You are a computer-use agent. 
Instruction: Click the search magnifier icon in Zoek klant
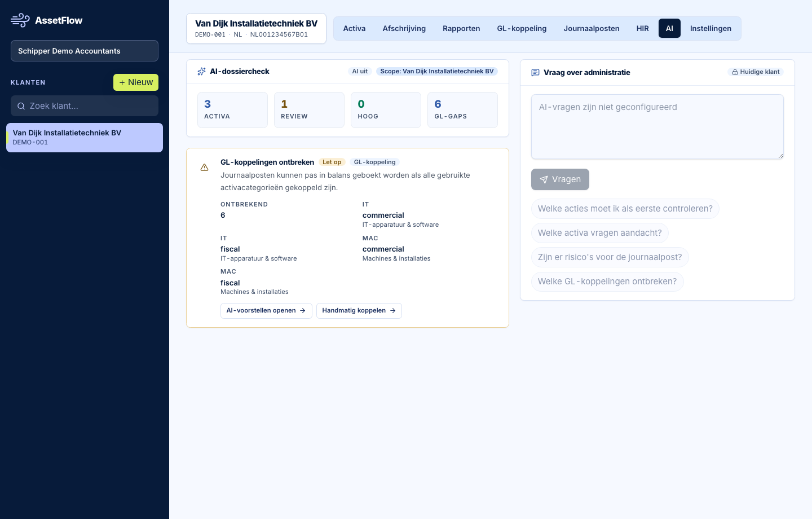pyautogui.click(x=21, y=106)
